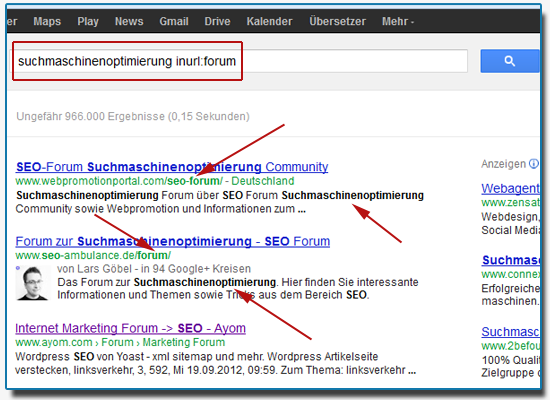550x400 pixels.
Task: Open the Play menu item
Action: coord(88,21)
